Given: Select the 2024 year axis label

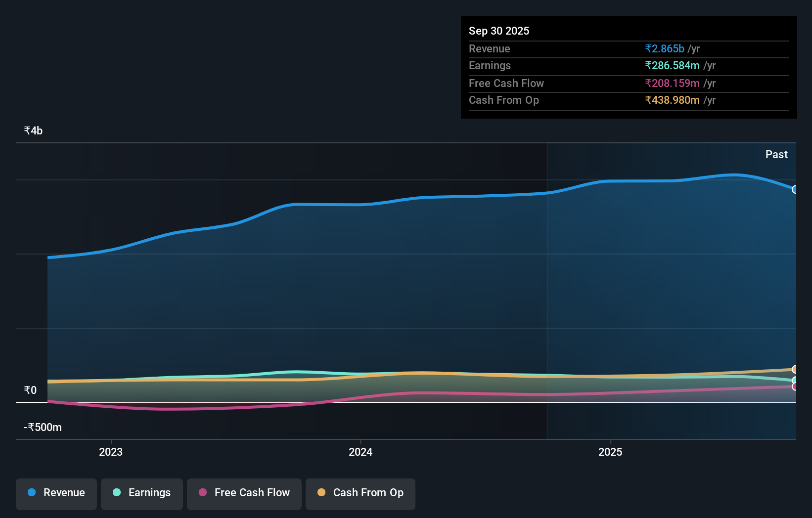Looking at the screenshot, I should click(361, 451).
